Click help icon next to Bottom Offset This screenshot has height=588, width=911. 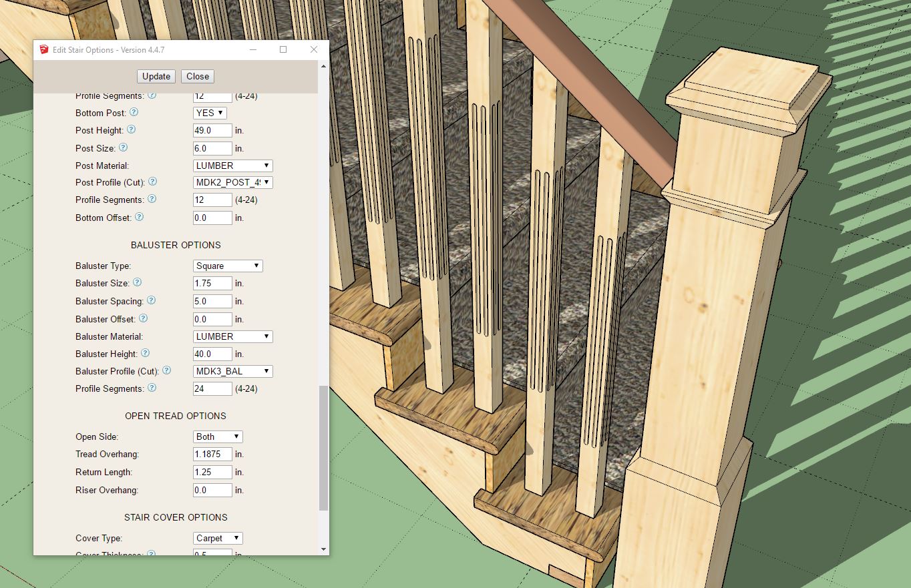(139, 217)
